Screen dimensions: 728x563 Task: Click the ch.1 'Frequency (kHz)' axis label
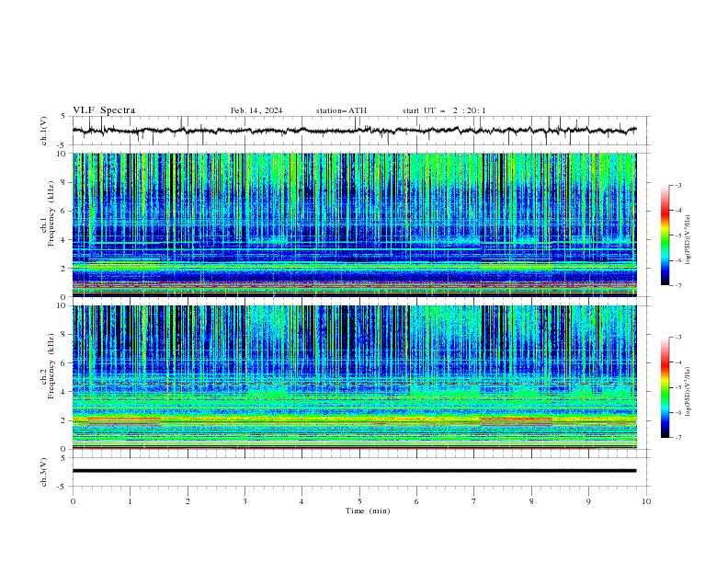[x=51, y=212]
